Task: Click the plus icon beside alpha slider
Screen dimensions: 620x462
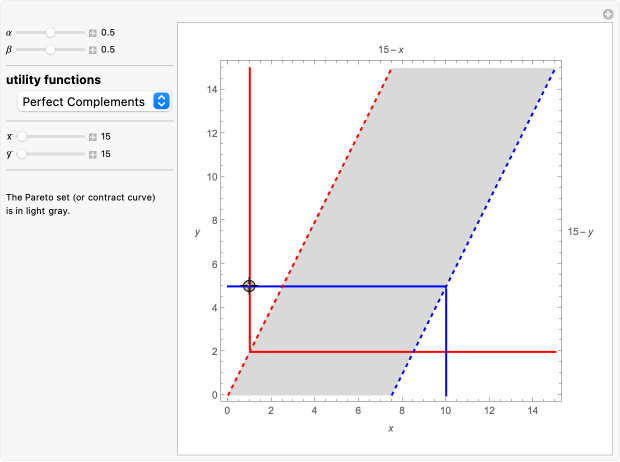Action: 92,32
